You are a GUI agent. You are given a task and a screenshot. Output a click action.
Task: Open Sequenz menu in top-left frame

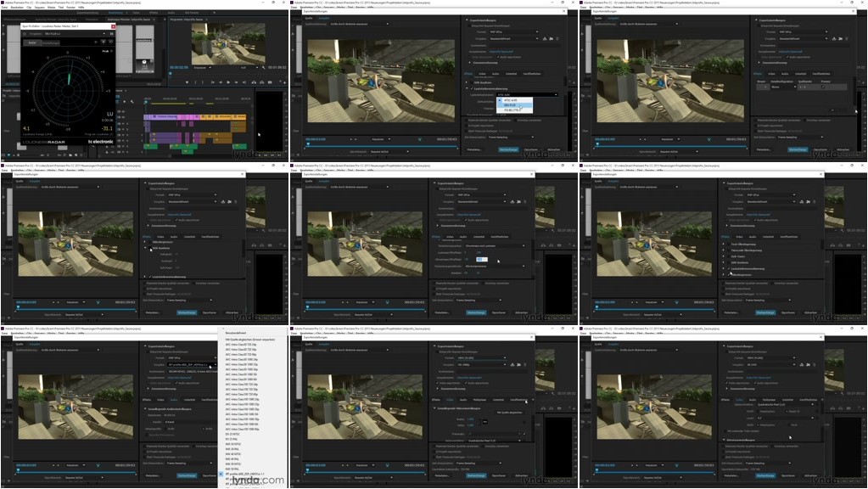[39, 7]
